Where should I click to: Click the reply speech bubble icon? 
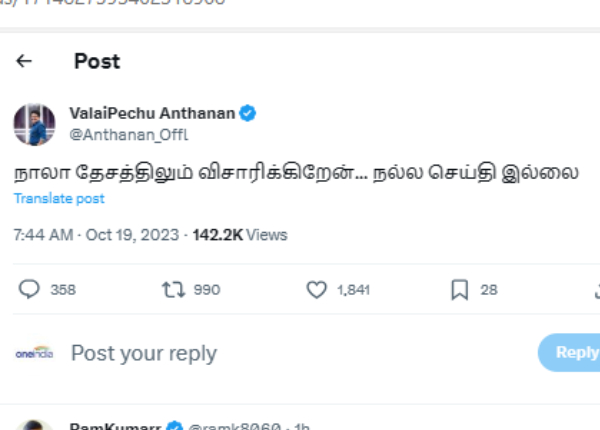30,289
